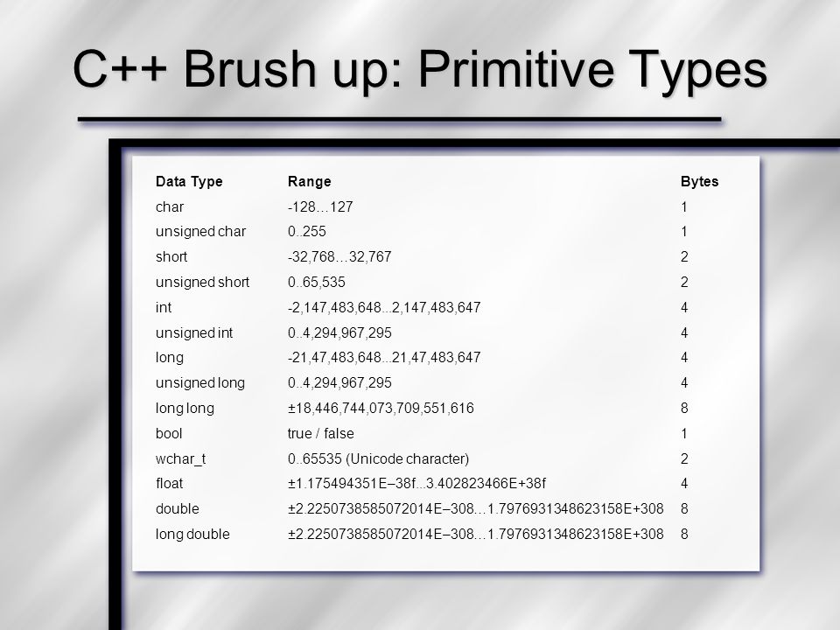Click the range value in the long double row
840x630 pixels.
(476, 534)
